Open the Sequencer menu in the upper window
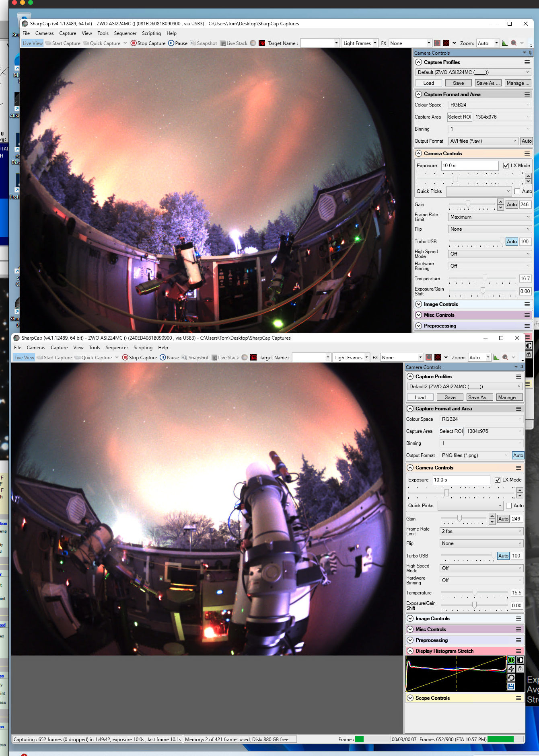The width and height of the screenshot is (539, 756). (x=125, y=33)
